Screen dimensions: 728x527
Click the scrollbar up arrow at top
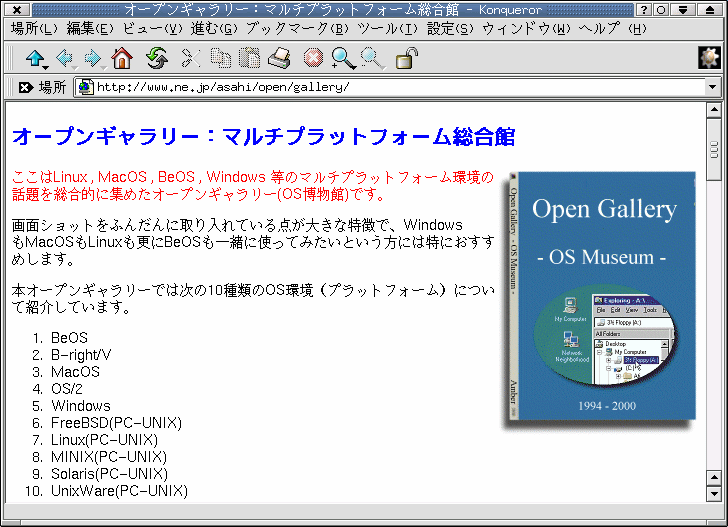point(714,110)
